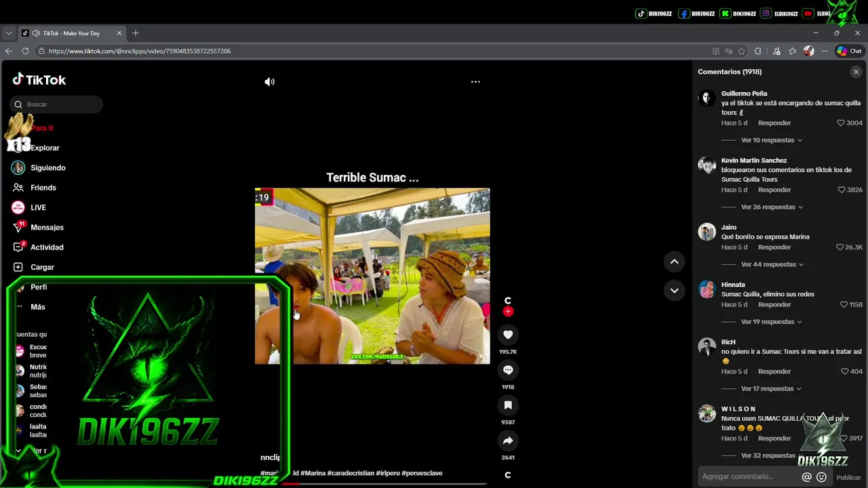The height and width of the screenshot is (488, 868).
Task: Like Jairo's comment heart
Action: click(x=840, y=247)
